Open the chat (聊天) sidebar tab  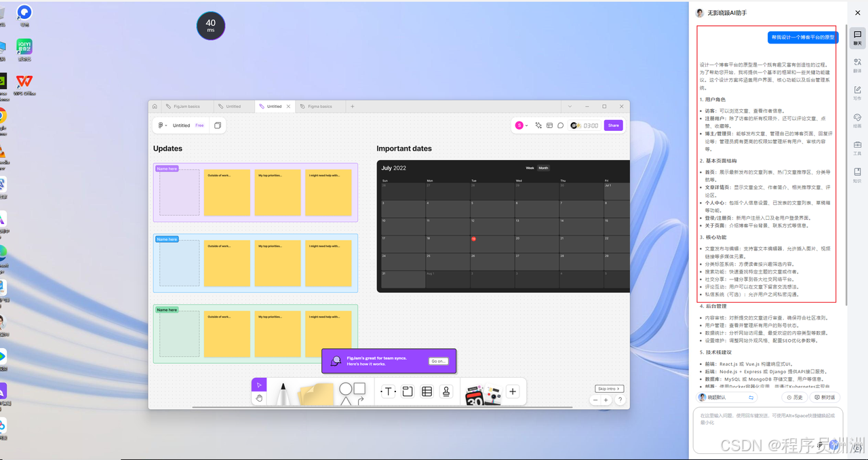click(858, 37)
